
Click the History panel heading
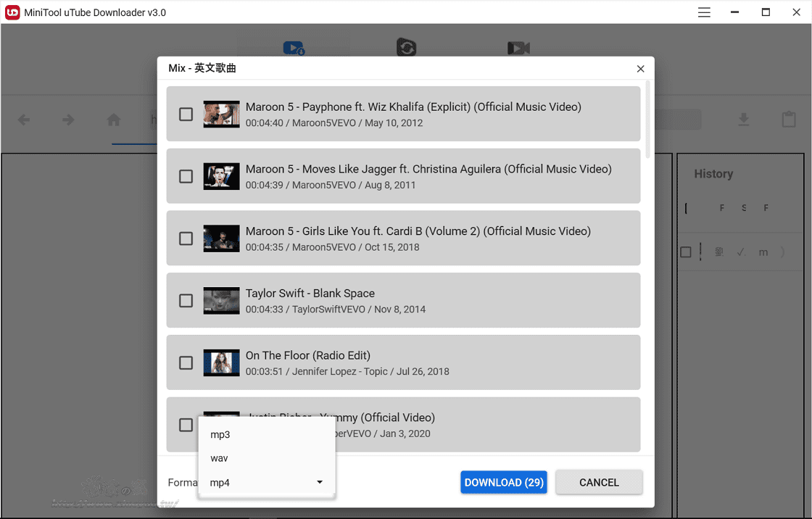[x=713, y=174]
